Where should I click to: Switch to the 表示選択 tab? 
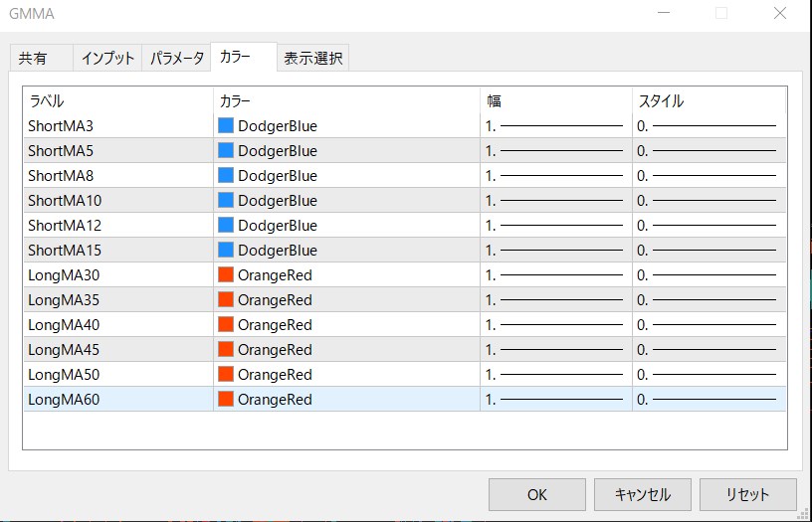pos(313,58)
